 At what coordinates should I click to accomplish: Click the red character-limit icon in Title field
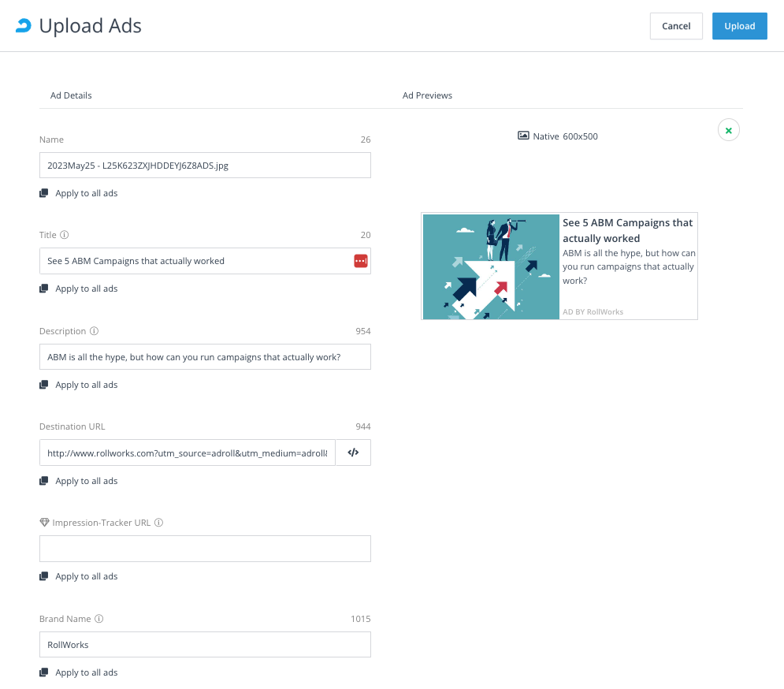tap(360, 261)
